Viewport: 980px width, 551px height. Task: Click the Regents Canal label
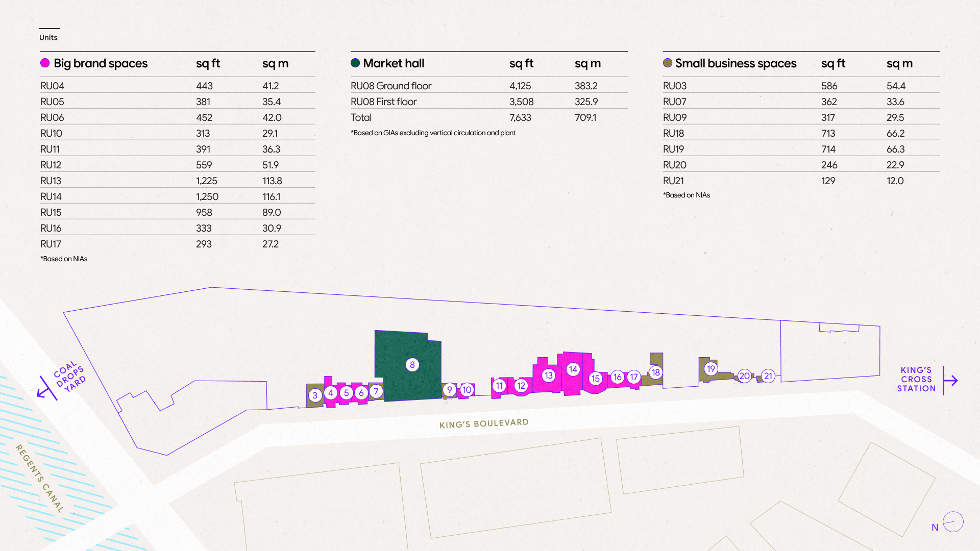[39, 478]
